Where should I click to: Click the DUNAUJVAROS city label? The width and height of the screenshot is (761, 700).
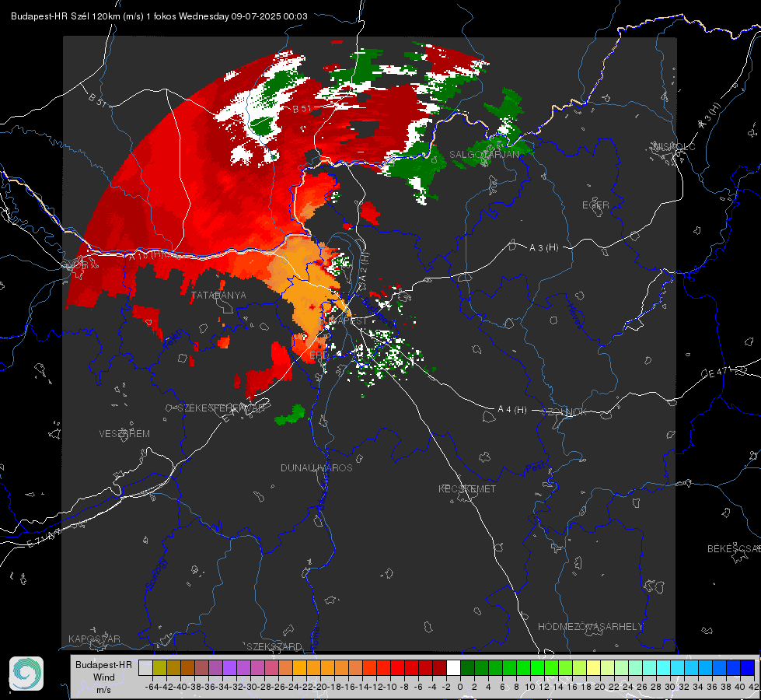(x=316, y=467)
